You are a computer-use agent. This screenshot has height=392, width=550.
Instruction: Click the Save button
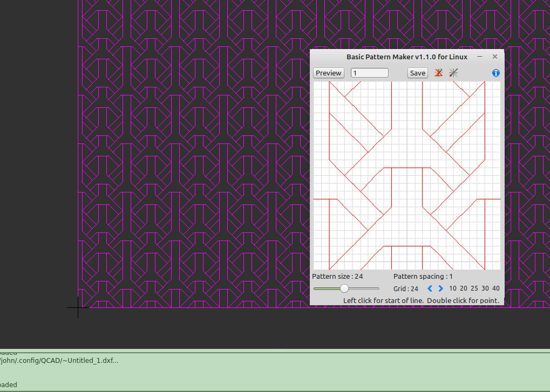point(417,72)
